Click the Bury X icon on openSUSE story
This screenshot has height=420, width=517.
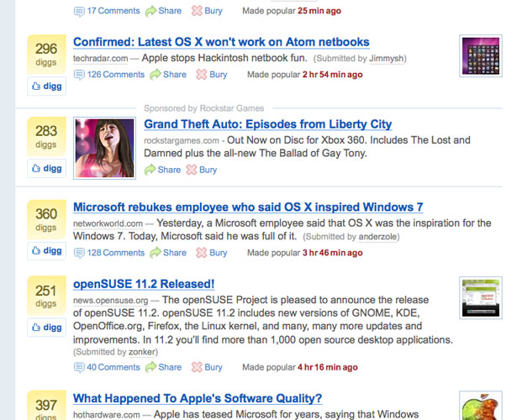coord(197,367)
